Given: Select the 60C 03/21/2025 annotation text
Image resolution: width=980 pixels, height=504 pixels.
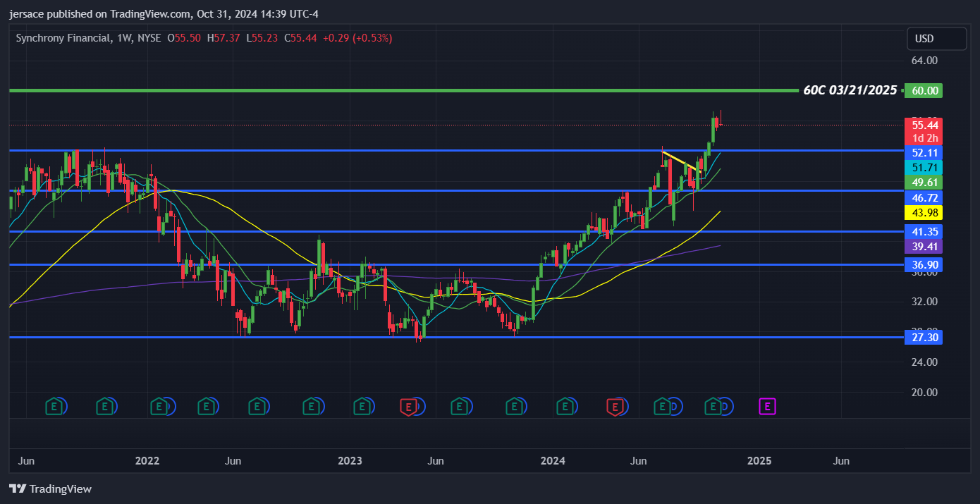Looking at the screenshot, I should [x=850, y=90].
